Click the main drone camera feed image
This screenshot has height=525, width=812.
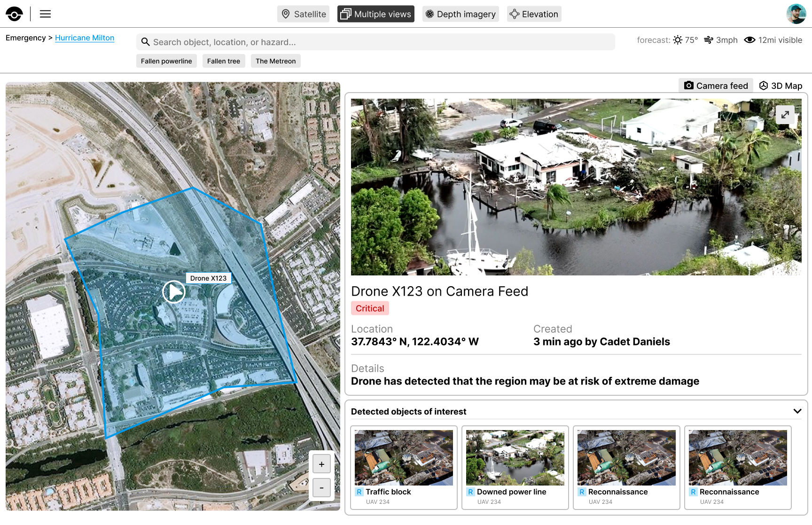tap(576, 187)
